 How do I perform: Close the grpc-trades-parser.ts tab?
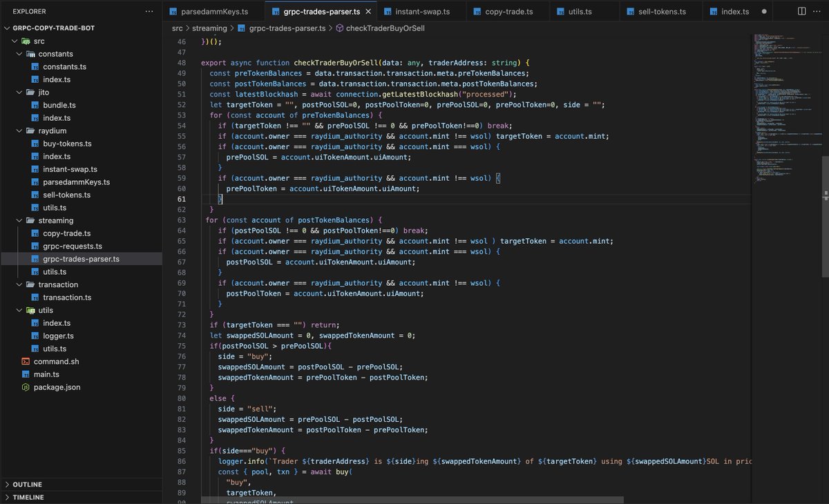tap(368, 12)
